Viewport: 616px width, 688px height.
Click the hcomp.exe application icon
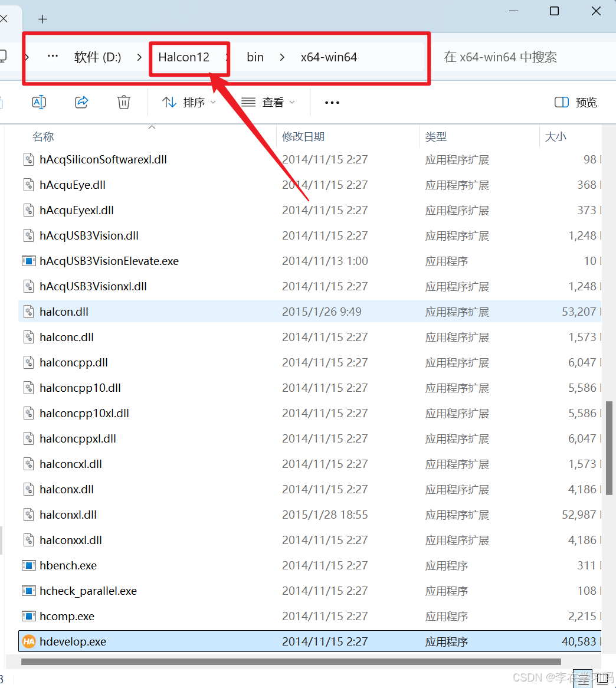(x=28, y=616)
